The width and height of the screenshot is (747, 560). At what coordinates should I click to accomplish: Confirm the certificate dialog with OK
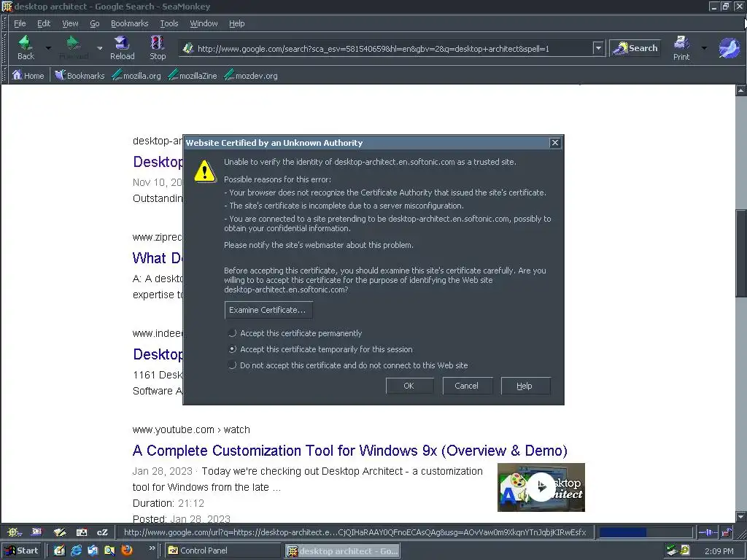[409, 386]
